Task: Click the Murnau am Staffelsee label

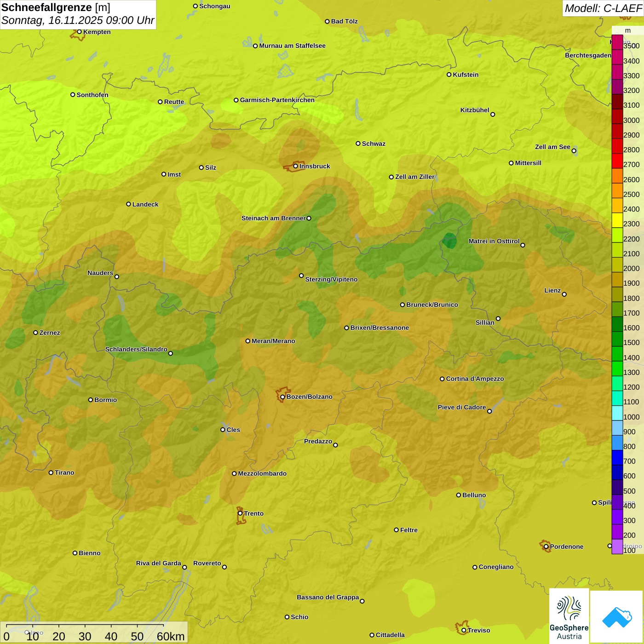Action: point(292,46)
